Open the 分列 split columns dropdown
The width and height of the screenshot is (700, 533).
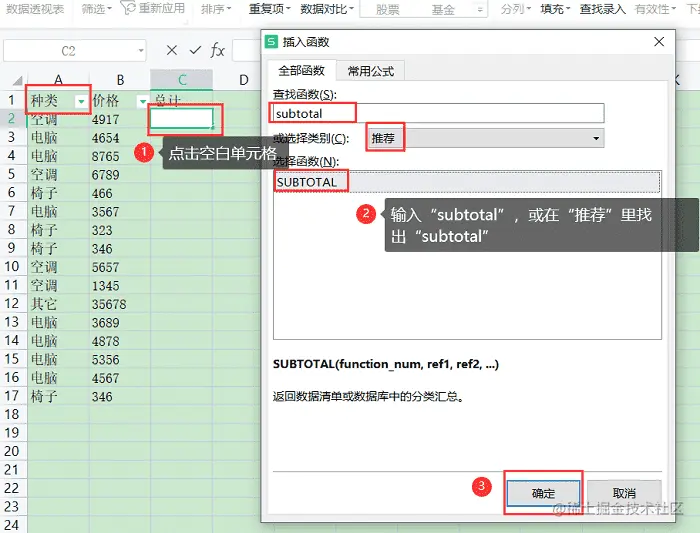click(516, 8)
